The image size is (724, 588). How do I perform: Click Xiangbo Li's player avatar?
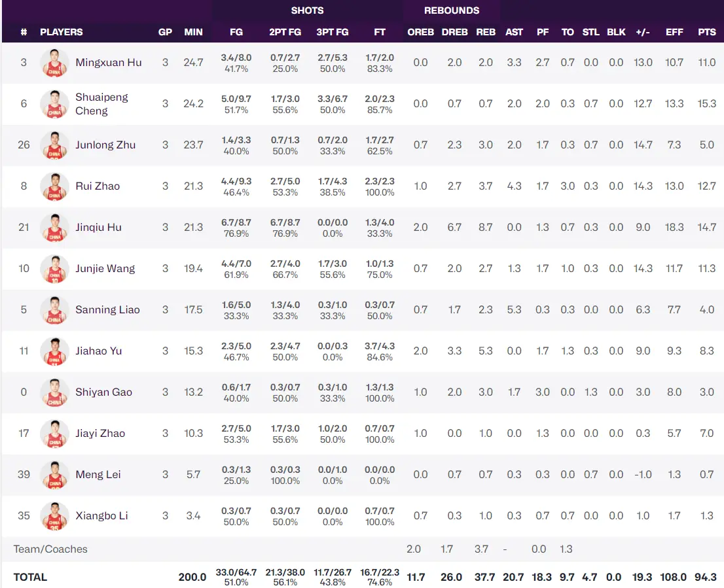coord(54,516)
